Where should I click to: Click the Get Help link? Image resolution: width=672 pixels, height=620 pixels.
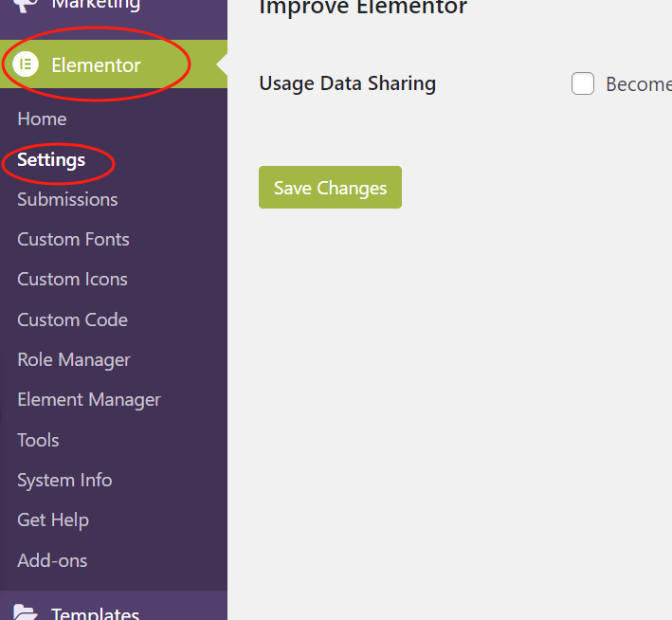tap(53, 520)
